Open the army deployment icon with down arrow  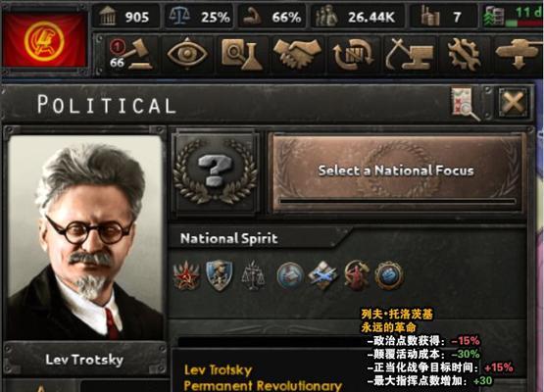(x=519, y=55)
